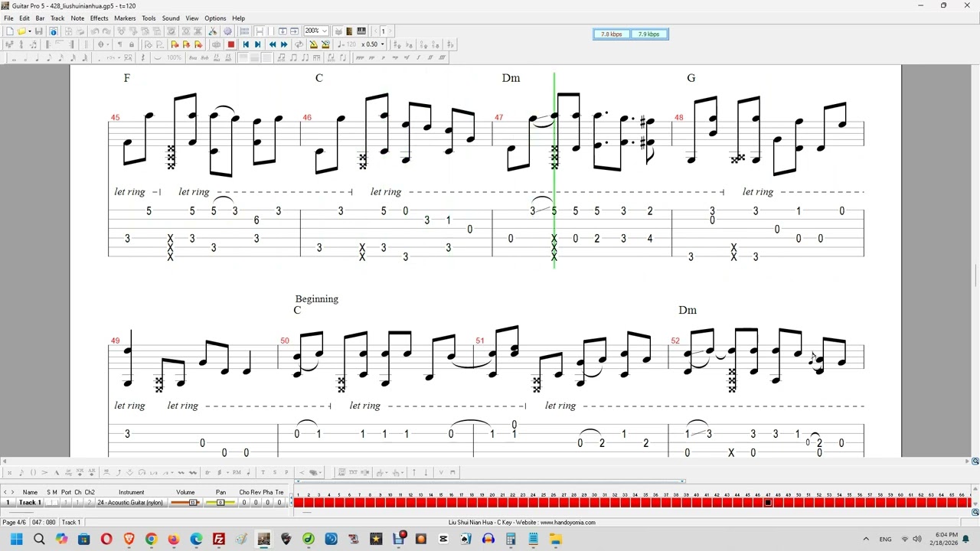Open the File menu
Viewport: 980px width, 551px height.
(8, 18)
